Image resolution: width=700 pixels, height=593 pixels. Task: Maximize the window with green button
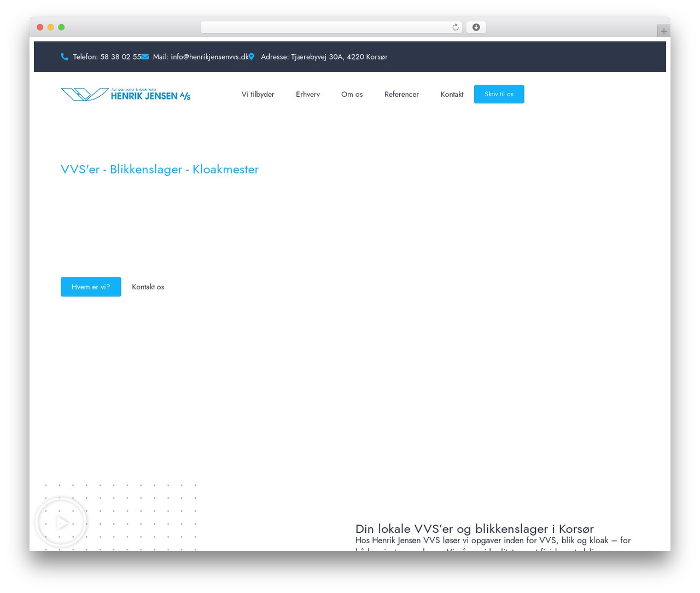[61, 27]
